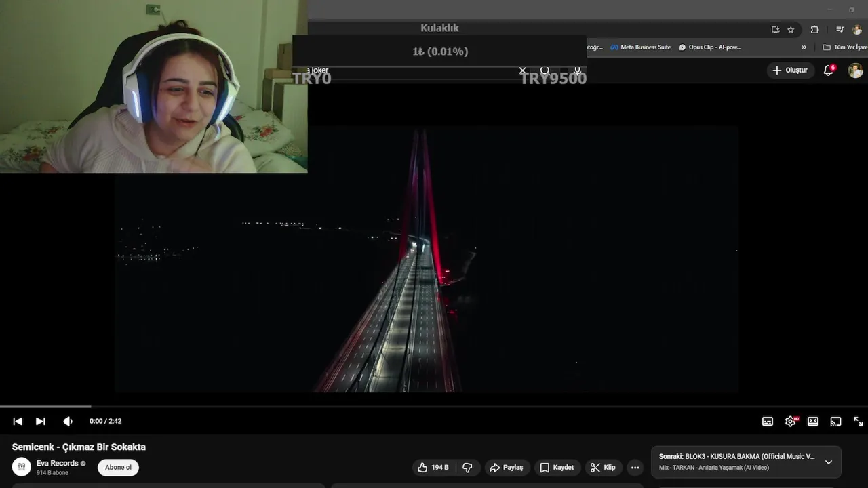Open Eva Records channel avatar
The width and height of the screenshot is (868, 488).
coord(22,467)
